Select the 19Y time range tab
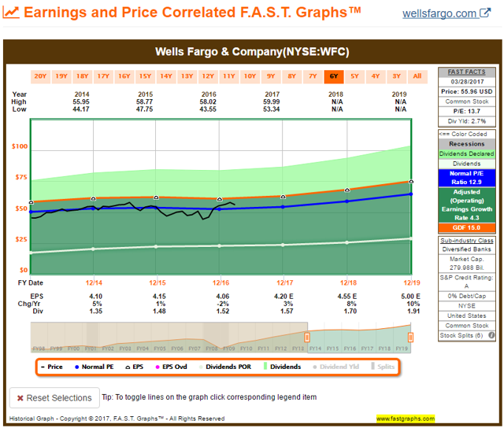504x428 pixels. pyautogui.click(x=61, y=76)
